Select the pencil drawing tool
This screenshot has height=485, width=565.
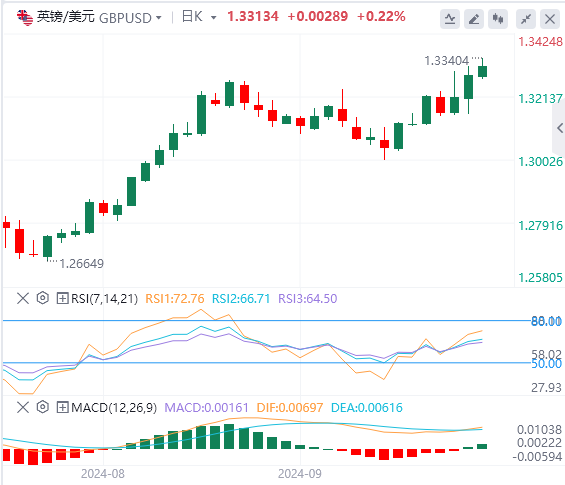[x=474, y=19]
